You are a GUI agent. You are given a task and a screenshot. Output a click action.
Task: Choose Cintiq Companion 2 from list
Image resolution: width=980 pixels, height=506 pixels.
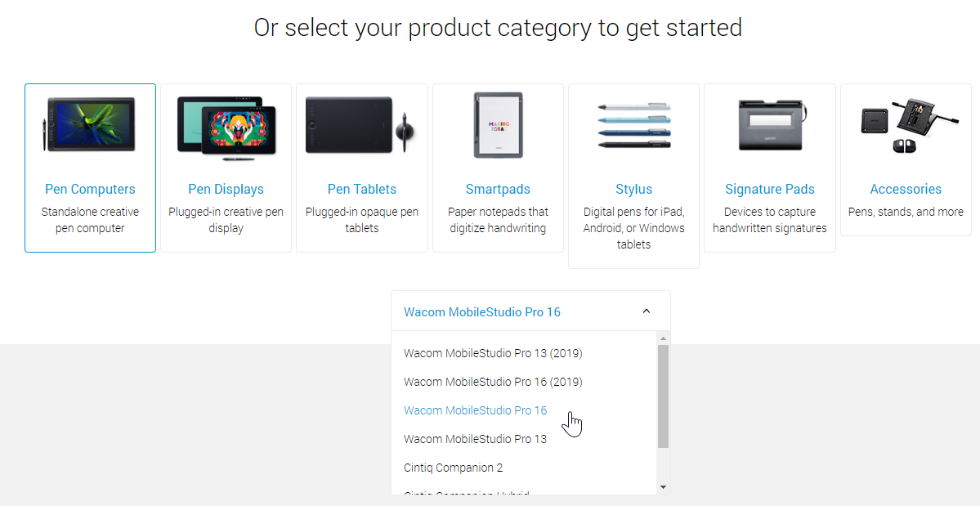point(453,468)
